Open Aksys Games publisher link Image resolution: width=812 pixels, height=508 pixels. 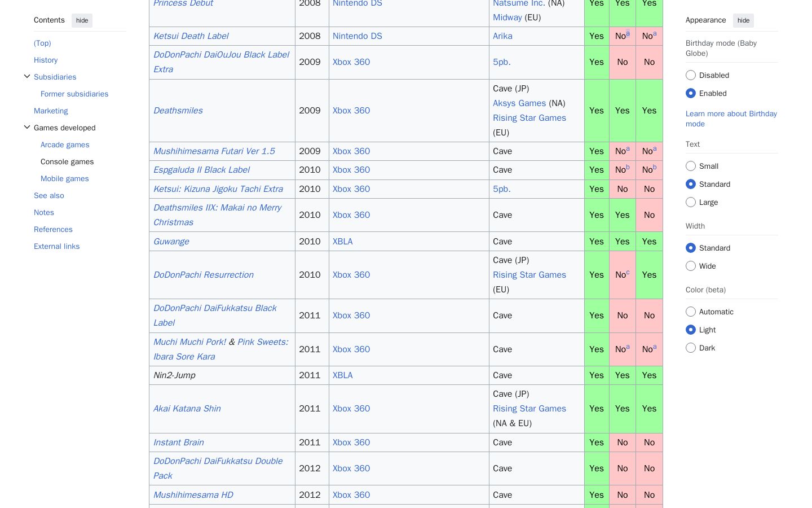(x=519, y=103)
